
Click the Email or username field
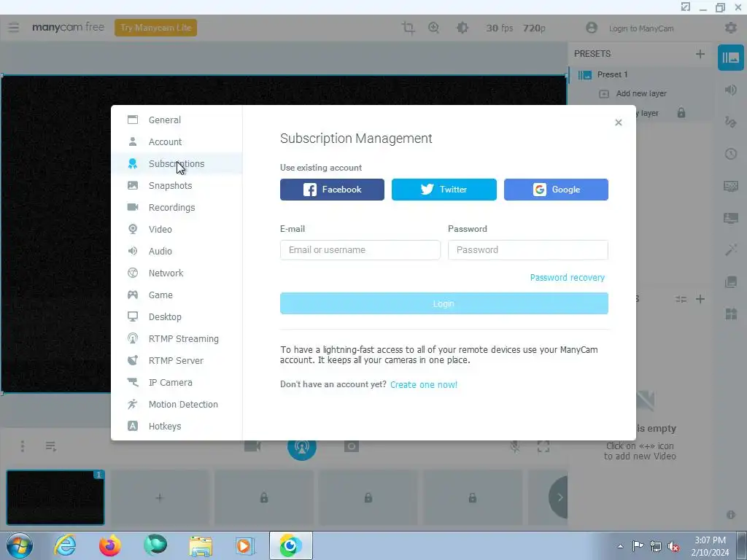click(360, 250)
